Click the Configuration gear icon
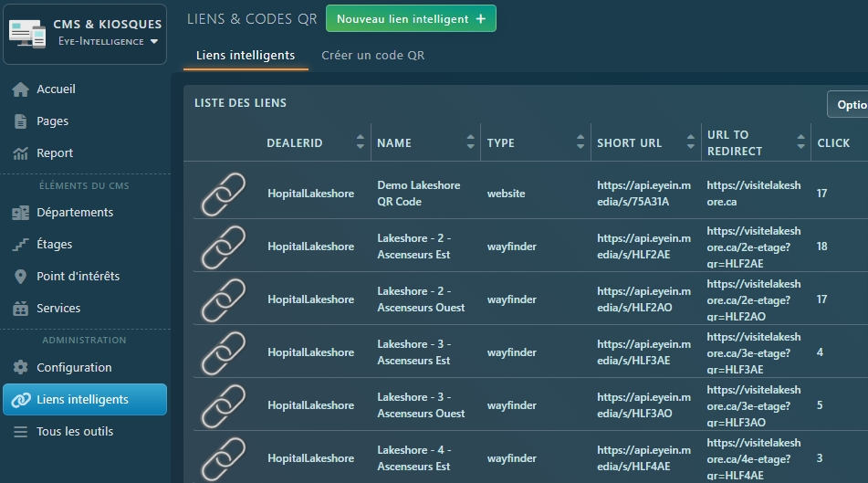 click(x=20, y=368)
